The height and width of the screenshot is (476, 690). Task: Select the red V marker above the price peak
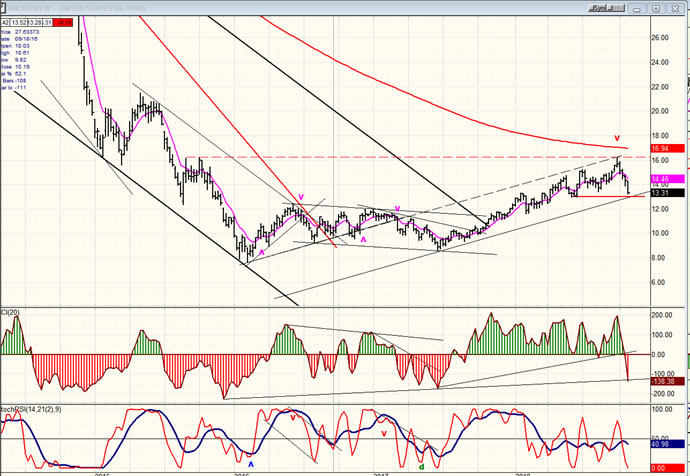point(617,138)
